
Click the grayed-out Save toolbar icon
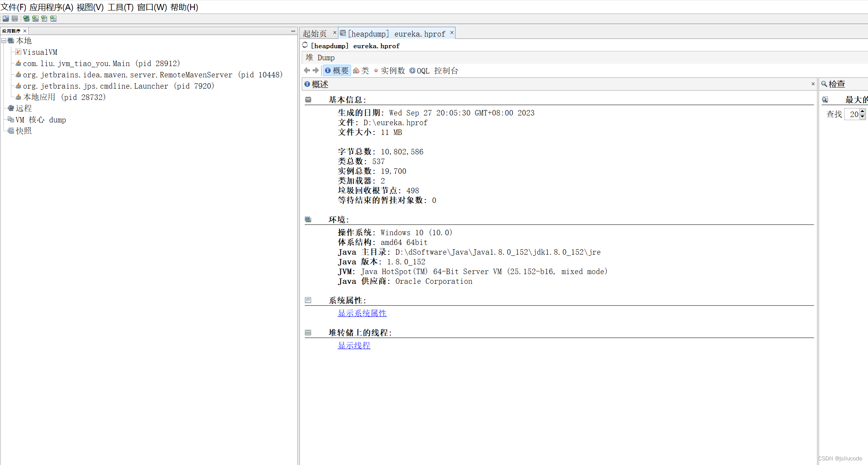(15, 19)
